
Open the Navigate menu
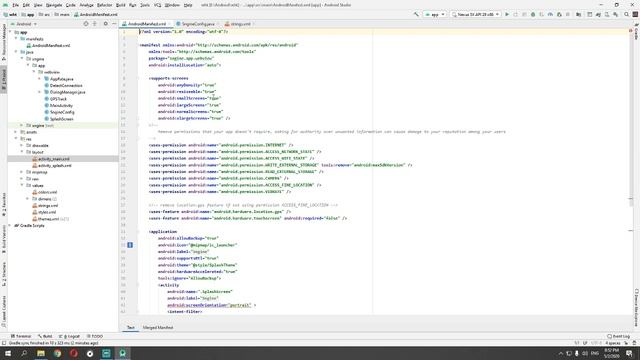coord(54,5)
